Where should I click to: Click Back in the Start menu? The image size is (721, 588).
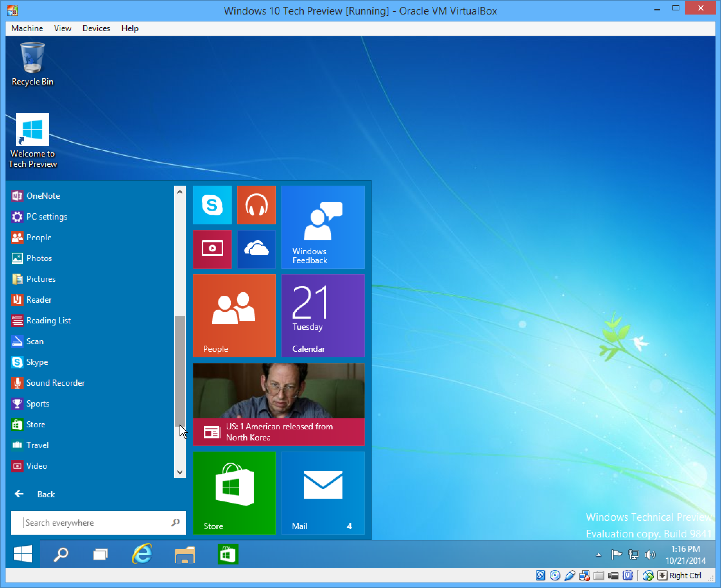[x=46, y=494]
